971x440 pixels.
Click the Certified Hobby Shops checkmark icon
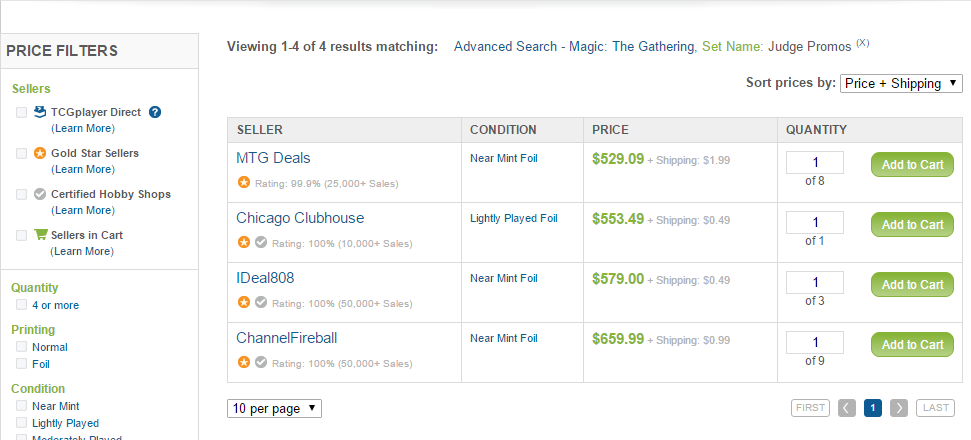pos(40,194)
